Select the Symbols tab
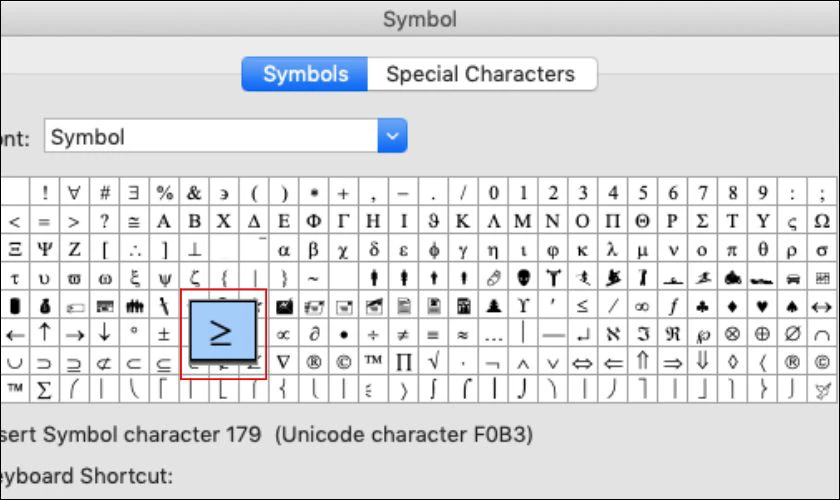840x500 pixels. pos(305,74)
